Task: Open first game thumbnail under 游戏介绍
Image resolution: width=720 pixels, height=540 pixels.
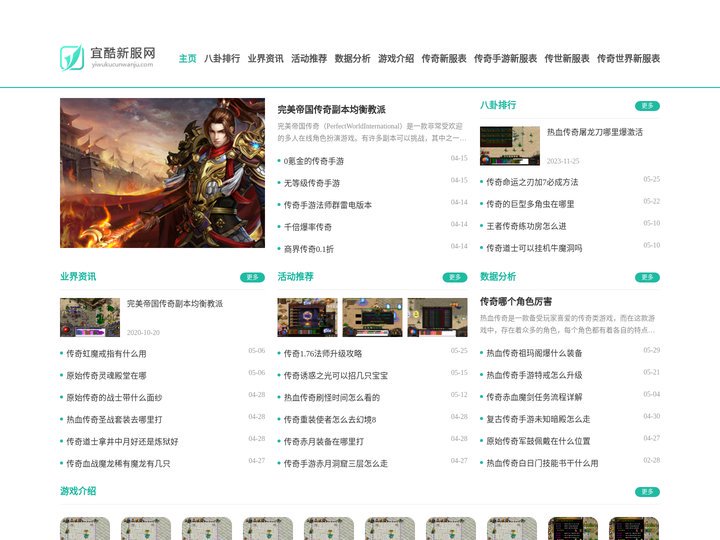Action: [85, 529]
